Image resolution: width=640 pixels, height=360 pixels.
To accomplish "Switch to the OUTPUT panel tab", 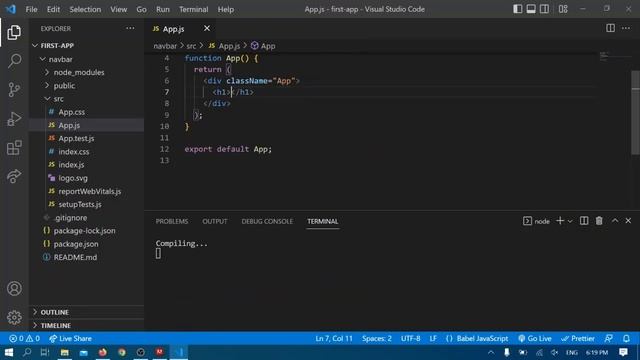I will click(x=215, y=221).
